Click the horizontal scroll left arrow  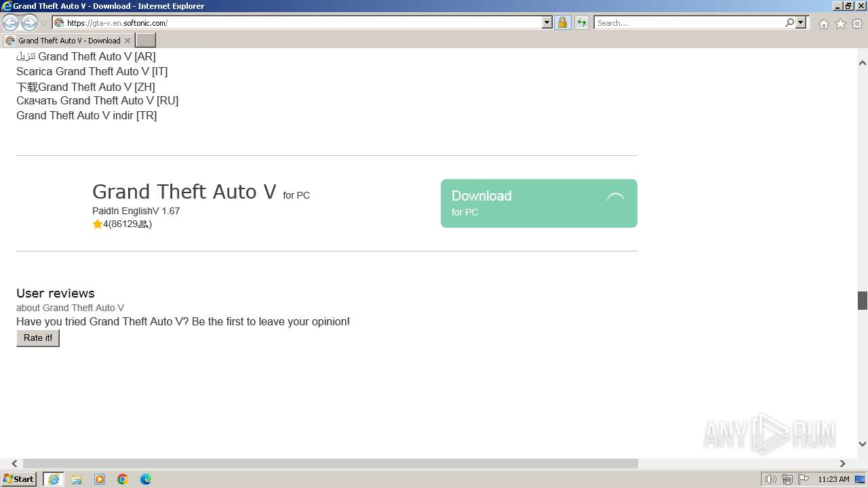(14, 464)
